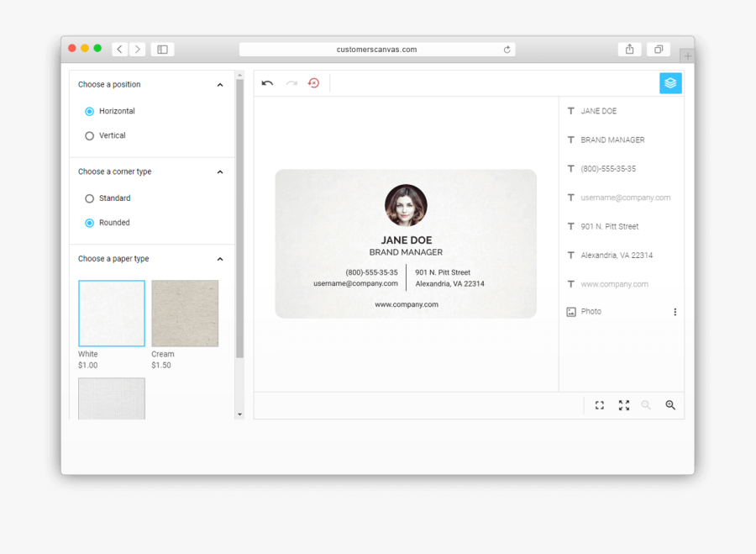Click the zoom out magnifier icon
Viewport: 756px width, 554px height.
(646, 405)
